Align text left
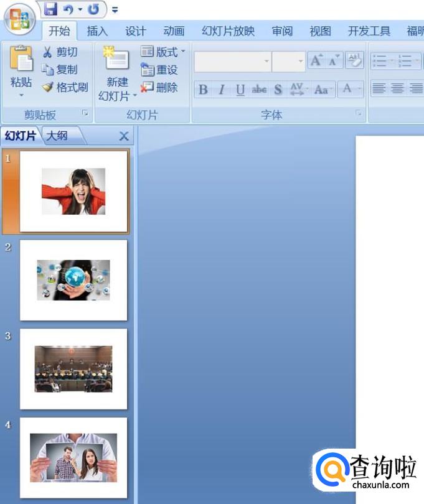The width and height of the screenshot is (424, 504). click(x=379, y=88)
